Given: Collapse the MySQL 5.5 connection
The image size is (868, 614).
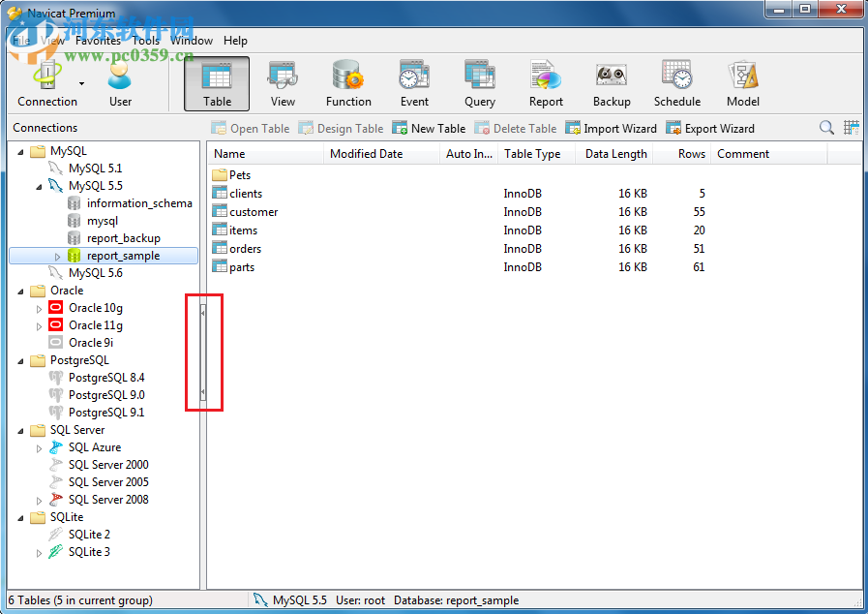Looking at the screenshot, I should click(x=39, y=187).
